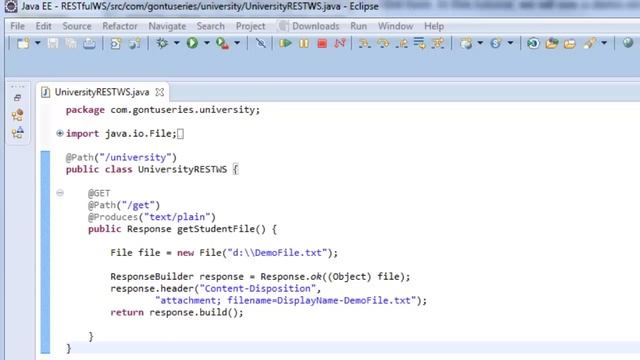Viewport: 640px width, 360px height.
Task: Click the getStudentFile method name
Action: tap(216, 229)
